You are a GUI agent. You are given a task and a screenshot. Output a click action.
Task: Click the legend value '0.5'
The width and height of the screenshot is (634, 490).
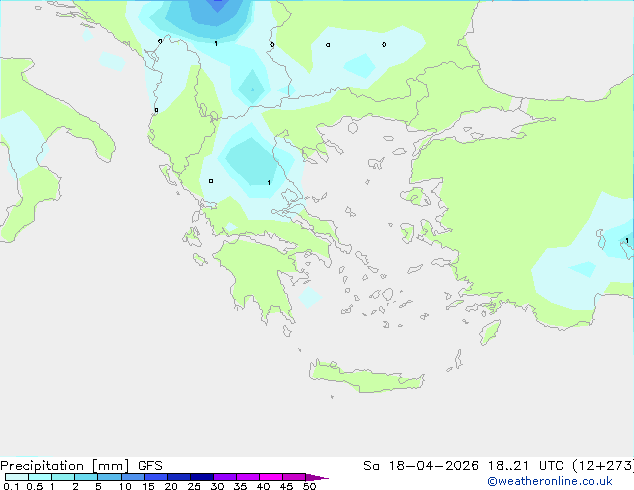(35, 486)
